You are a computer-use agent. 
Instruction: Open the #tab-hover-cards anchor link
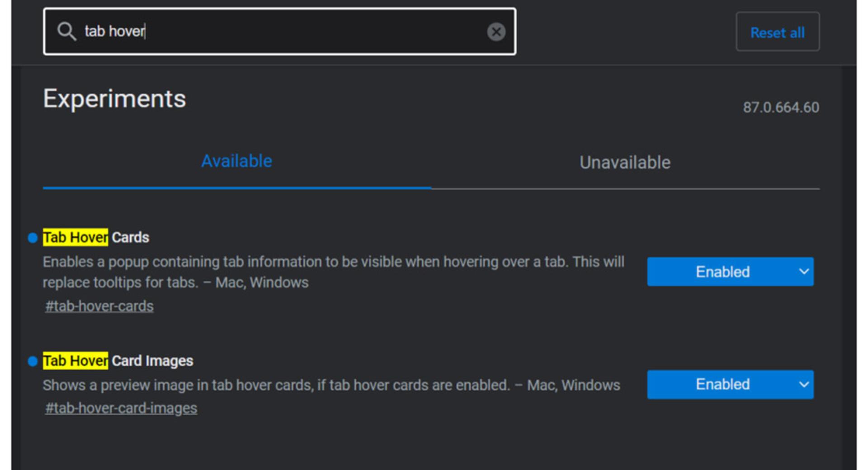[x=99, y=306]
